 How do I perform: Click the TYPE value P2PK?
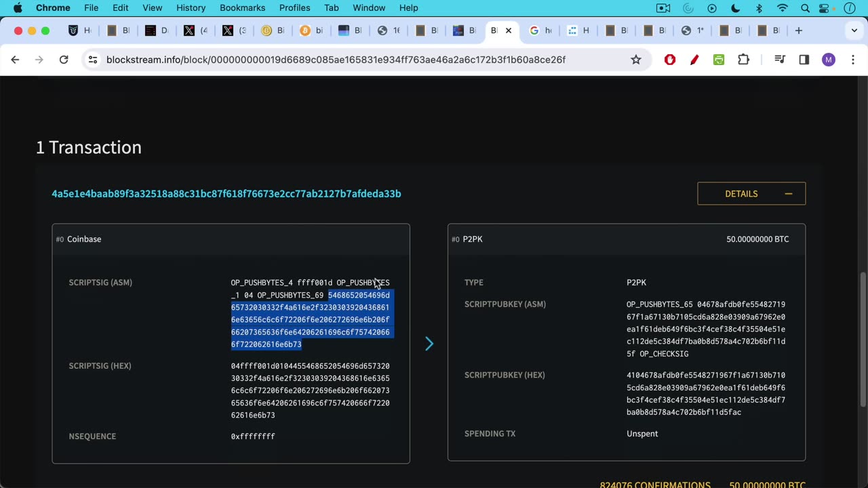[636, 283]
